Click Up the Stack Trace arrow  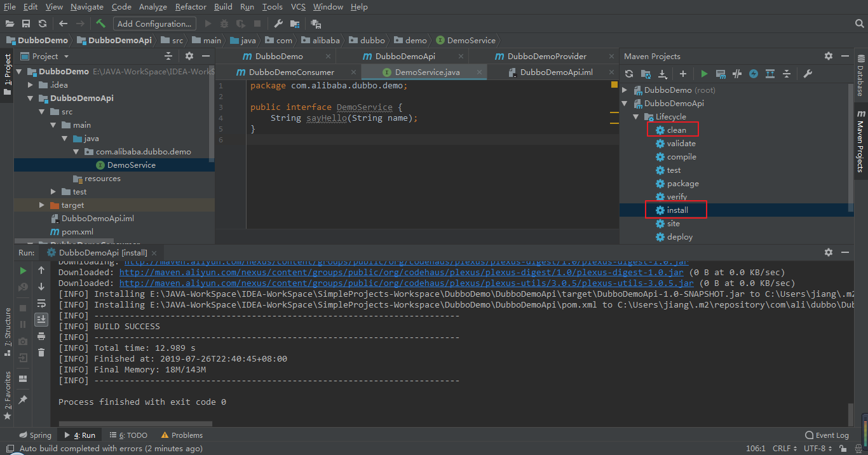click(41, 271)
